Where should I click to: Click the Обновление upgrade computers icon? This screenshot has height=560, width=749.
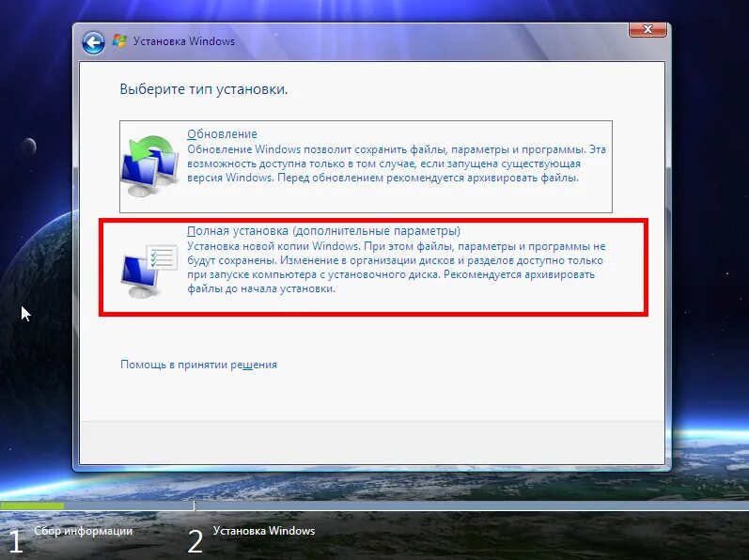tap(150, 165)
